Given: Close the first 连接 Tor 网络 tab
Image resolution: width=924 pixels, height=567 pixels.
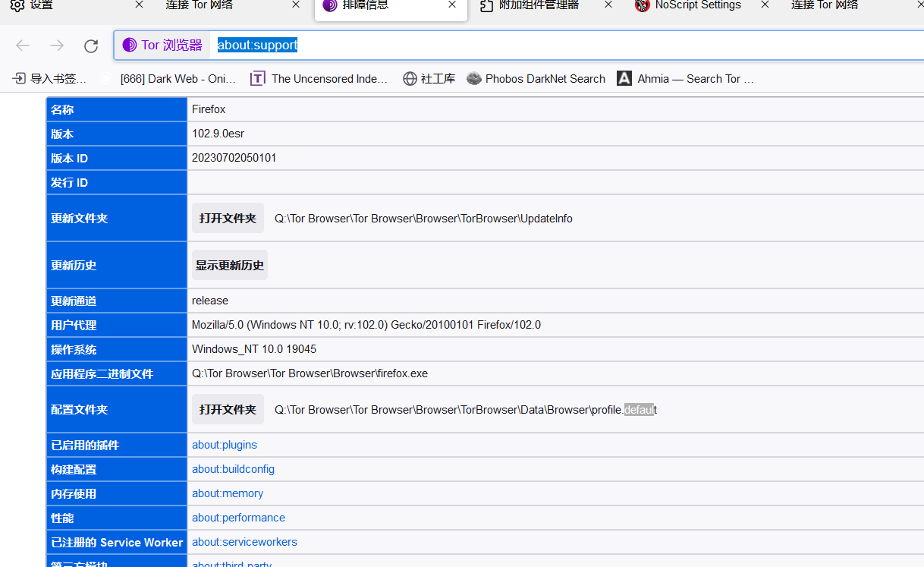Looking at the screenshot, I should (x=296, y=5).
